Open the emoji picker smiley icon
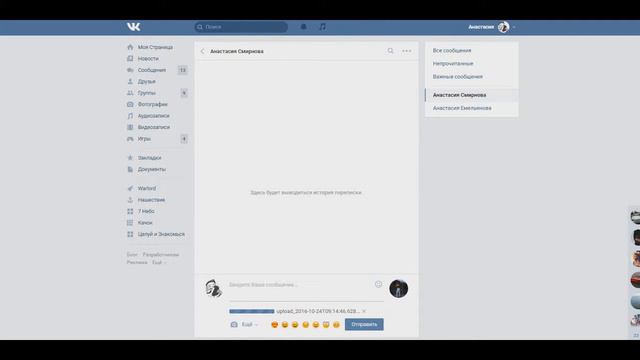 click(x=378, y=284)
